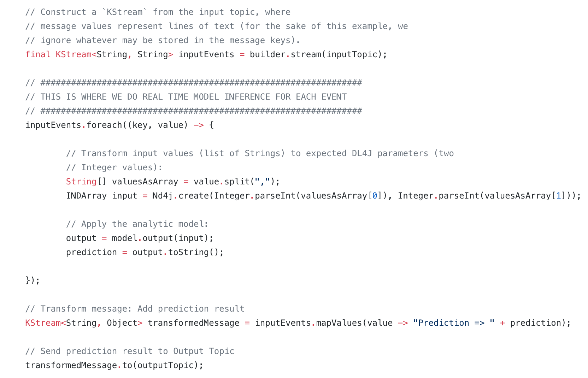Click the "Apply the analytic model" comment
The height and width of the screenshot is (378, 588).
(137, 224)
